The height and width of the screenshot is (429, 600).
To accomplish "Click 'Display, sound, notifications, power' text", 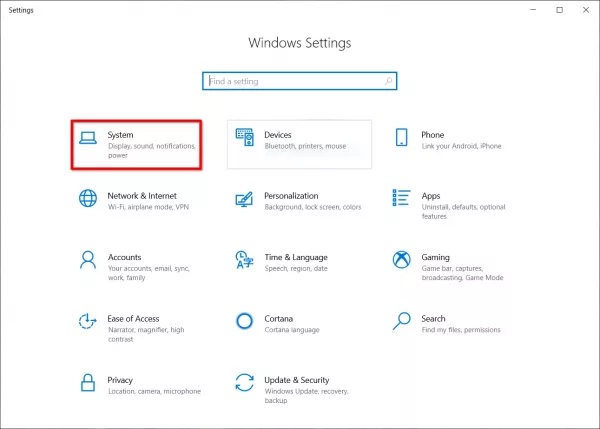I will tap(152, 151).
